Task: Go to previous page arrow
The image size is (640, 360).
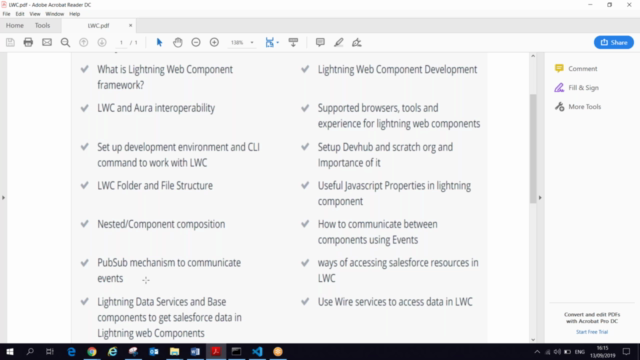Action: coord(84,42)
